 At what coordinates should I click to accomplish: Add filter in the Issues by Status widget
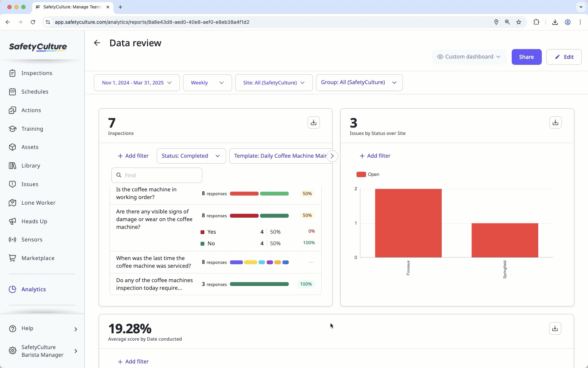click(x=375, y=156)
